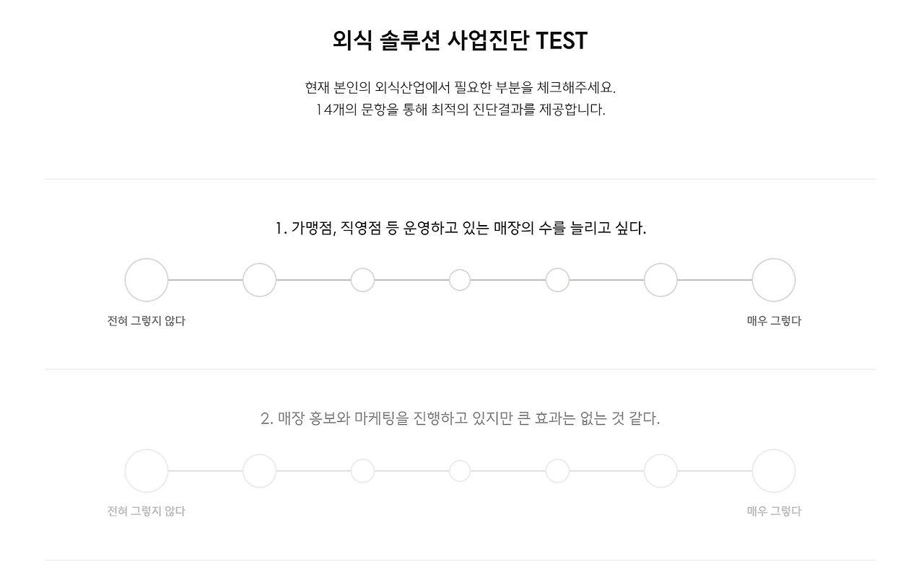Viewport: 924px width, 585px height.
Task: Choose the fifth circle in question 2
Action: pyautogui.click(x=557, y=471)
